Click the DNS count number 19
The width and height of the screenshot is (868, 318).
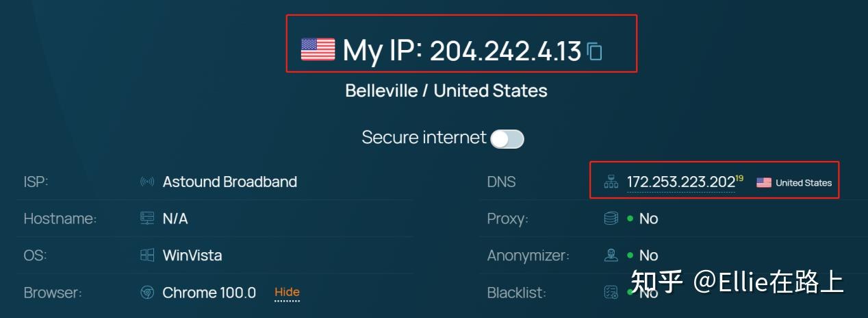[x=739, y=178]
